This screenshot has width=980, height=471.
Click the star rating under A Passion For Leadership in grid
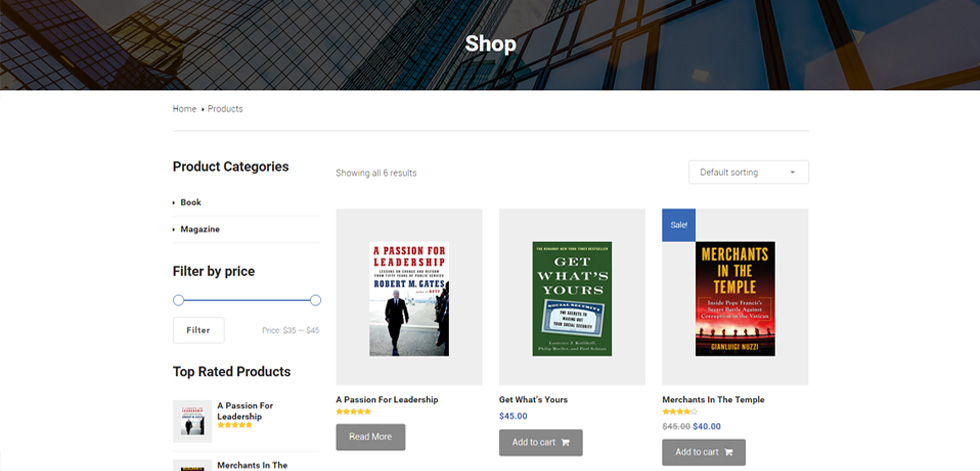[354, 412]
